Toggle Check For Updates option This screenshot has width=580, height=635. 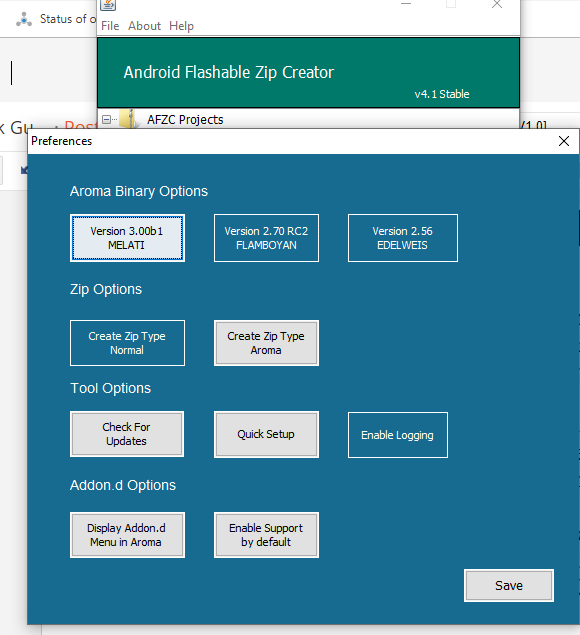click(127, 434)
